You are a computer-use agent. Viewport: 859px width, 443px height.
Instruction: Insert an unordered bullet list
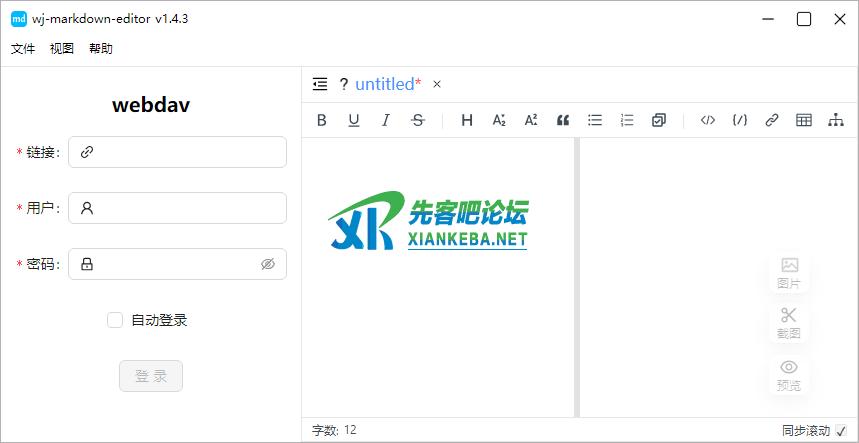tap(595, 120)
